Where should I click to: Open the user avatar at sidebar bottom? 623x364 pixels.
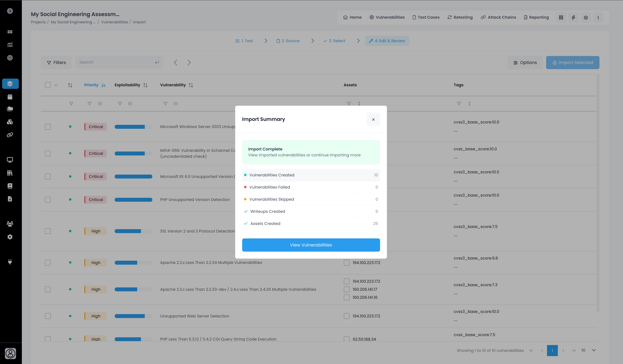(10, 353)
